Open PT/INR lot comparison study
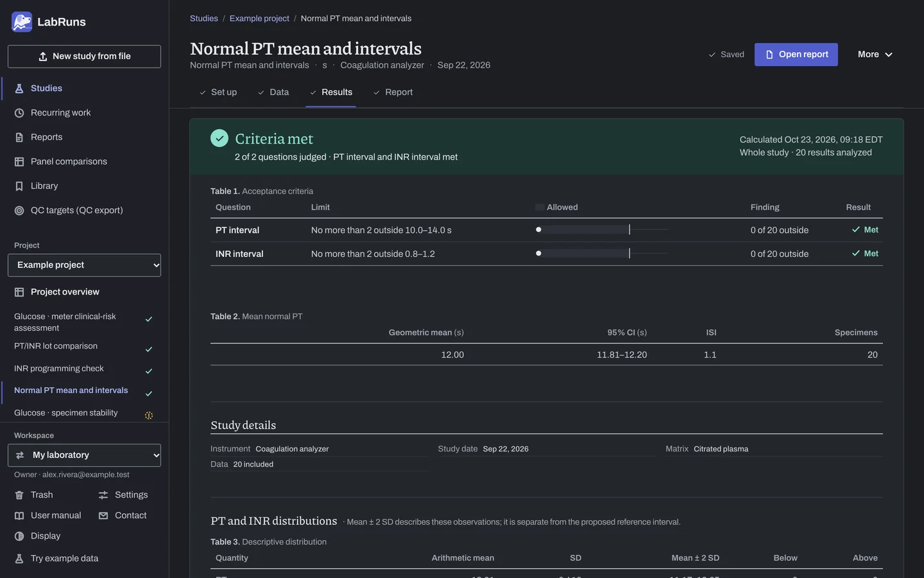This screenshot has height=578, width=924. [x=84, y=347]
